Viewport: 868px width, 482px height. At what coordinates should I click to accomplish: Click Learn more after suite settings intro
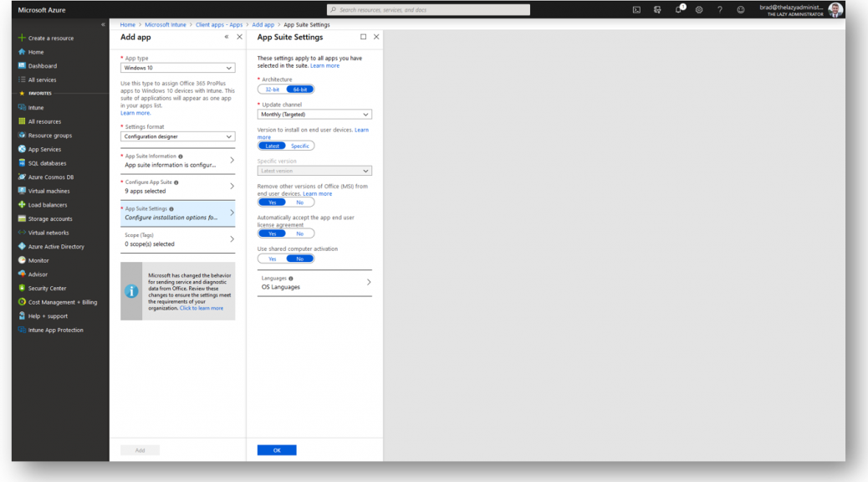pyautogui.click(x=325, y=66)
